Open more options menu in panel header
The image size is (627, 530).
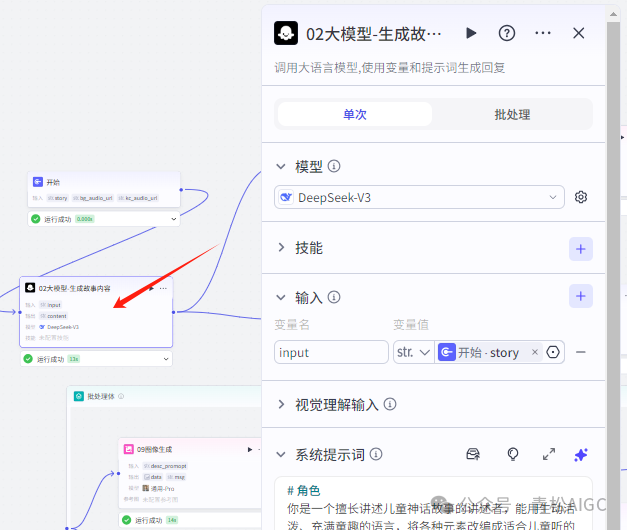tap(543, 33)
